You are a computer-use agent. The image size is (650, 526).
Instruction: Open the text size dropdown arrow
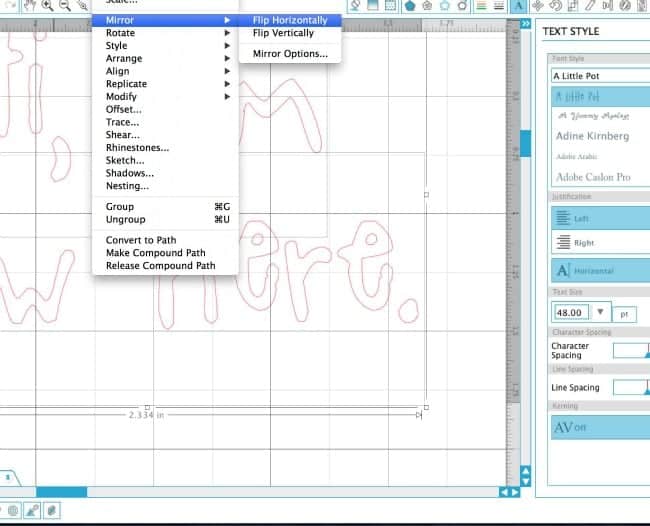pos(600,312)
